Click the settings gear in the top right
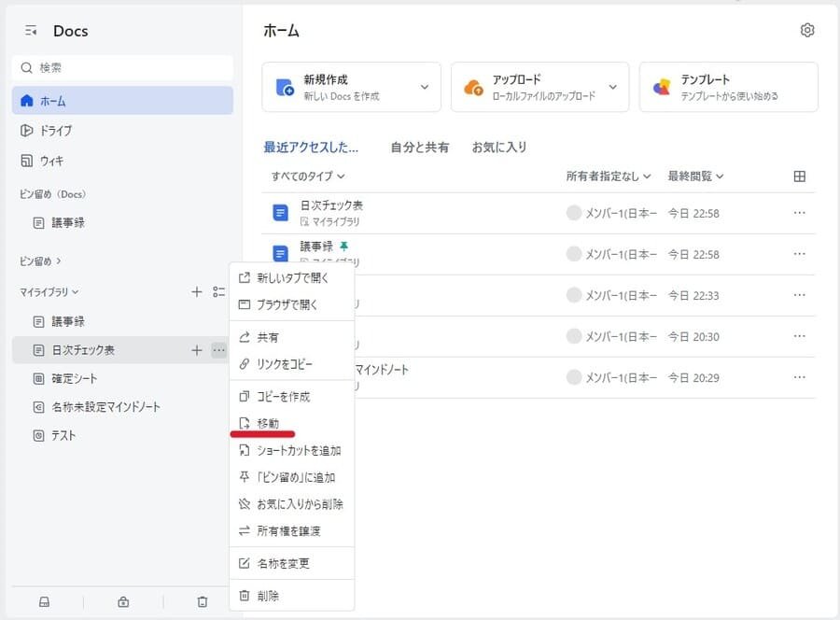The height and width of the screenshot is (620, 840). [806, 30]
